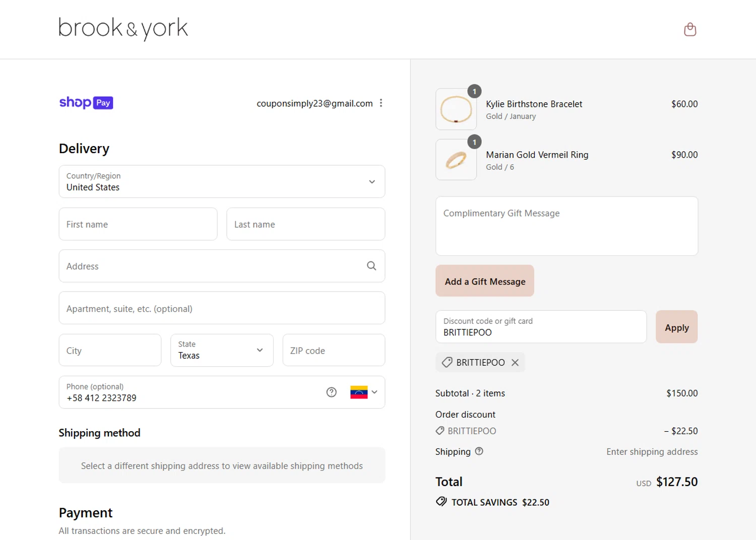Click the tag icon beside BRITTIEPOO chip
Viewport: 756px width, 540px height.
click(x=447, y=362)
